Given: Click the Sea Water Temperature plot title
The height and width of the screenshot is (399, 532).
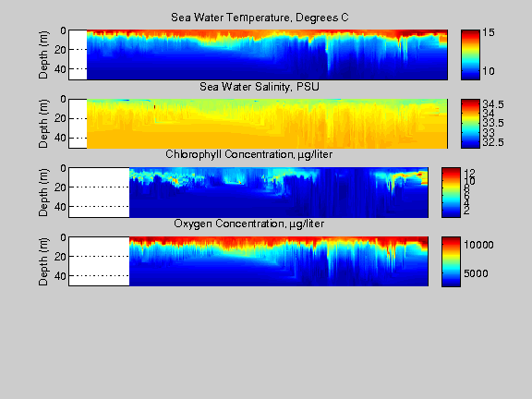Looking at the screenshot, I should pos(260,18).
